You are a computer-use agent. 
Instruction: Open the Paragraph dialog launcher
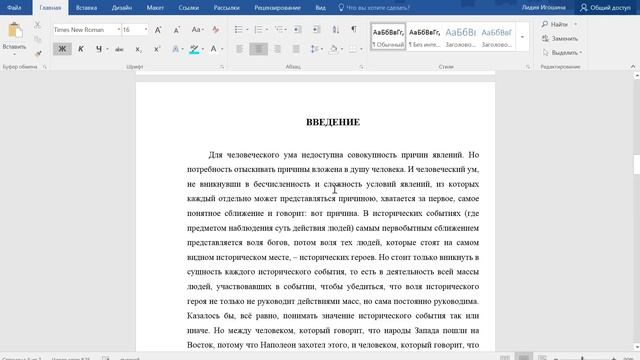click(361, 67)
